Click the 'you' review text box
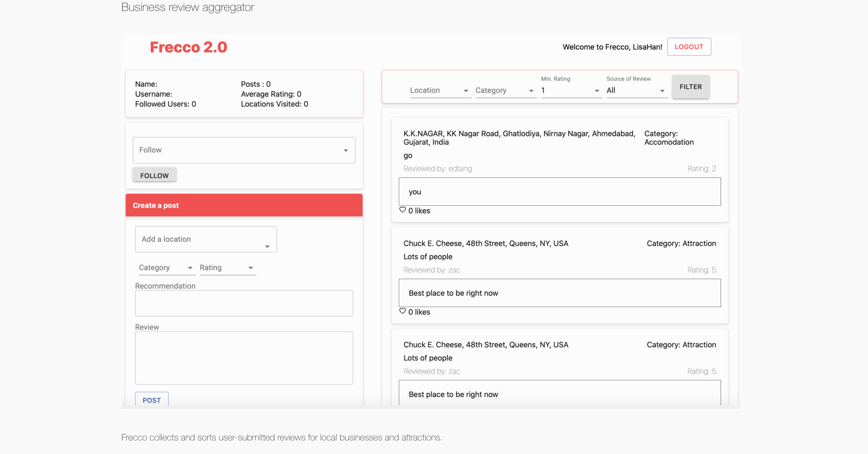The width and height of the screenshot is (868, 454). [559, 192]
